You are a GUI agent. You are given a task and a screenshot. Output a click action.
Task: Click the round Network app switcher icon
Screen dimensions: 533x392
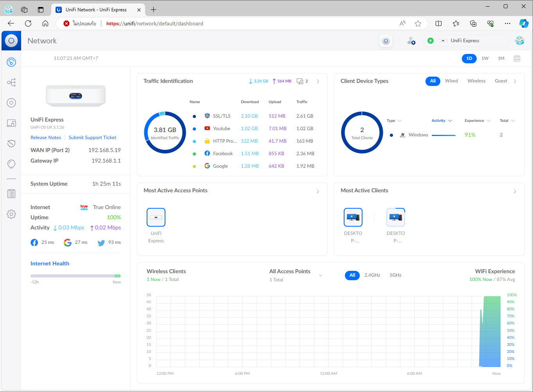pyautogui.click(x=386, y=41)
